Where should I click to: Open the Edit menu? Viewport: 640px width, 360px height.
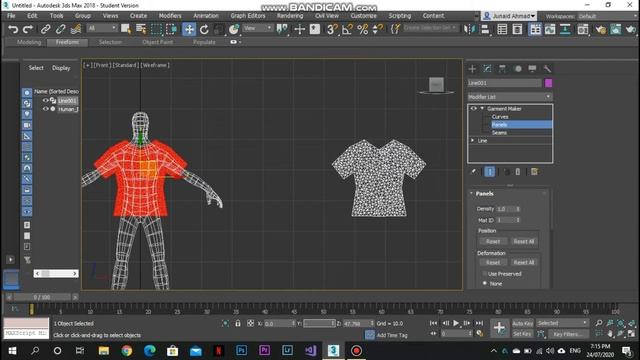tap(32, 16)
